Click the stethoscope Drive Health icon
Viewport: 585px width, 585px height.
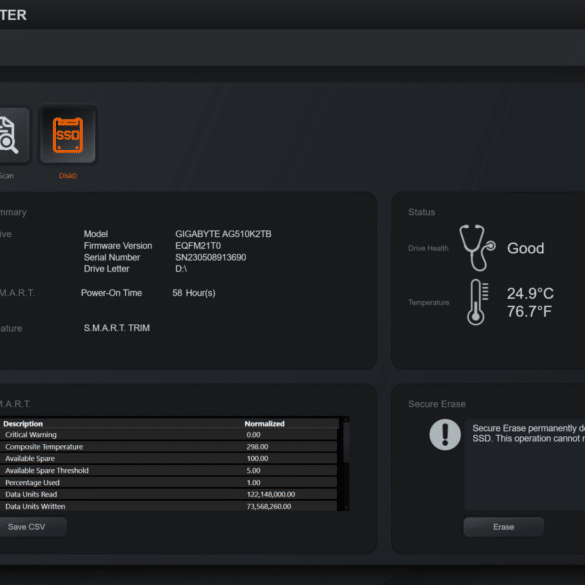[x=477, y=248]
